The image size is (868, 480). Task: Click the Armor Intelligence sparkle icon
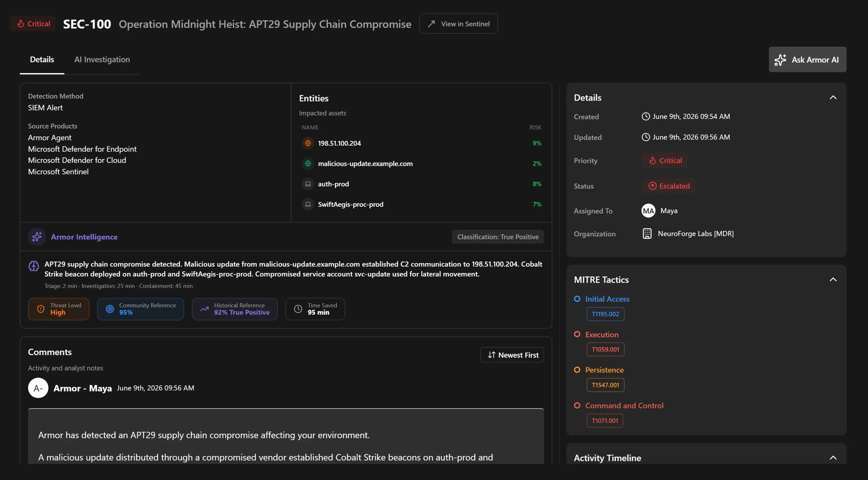[37, 237]
